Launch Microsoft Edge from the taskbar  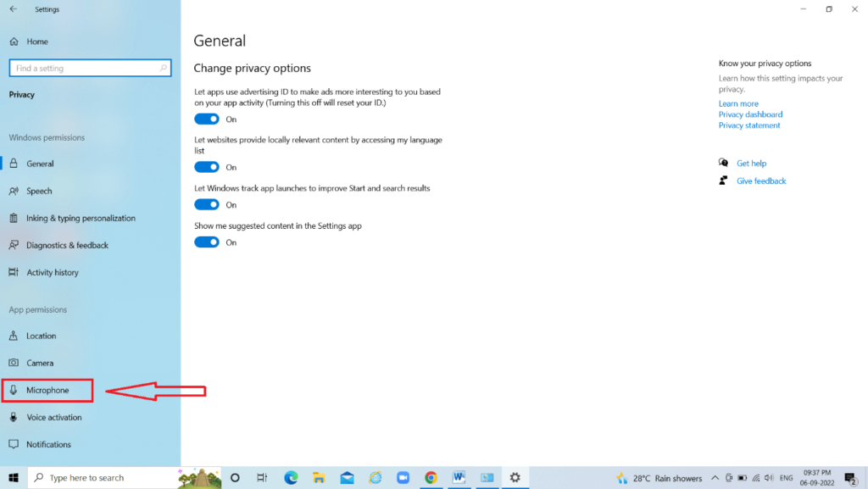(291, 477)
